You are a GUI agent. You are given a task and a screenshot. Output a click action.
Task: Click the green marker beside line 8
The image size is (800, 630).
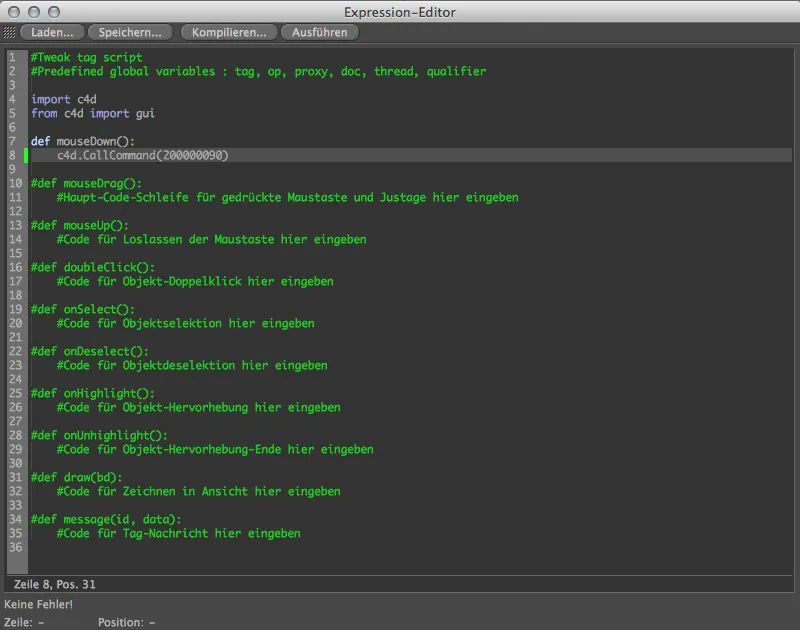pyautogui.click(x=26, y=155)
